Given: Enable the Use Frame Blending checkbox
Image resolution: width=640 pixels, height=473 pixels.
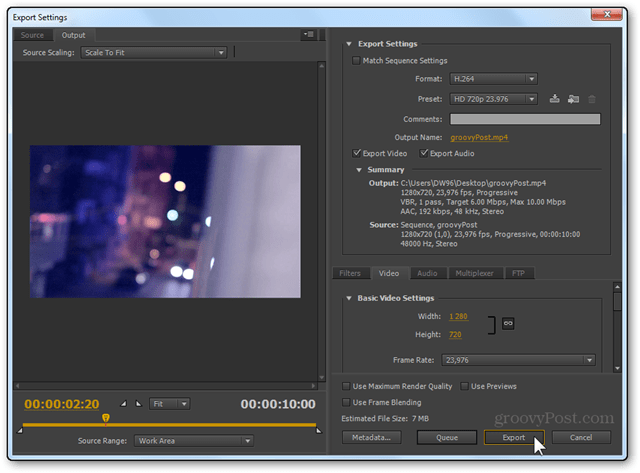Looking at the screenshot, I should pyautogui.click(x=346, y=402).
